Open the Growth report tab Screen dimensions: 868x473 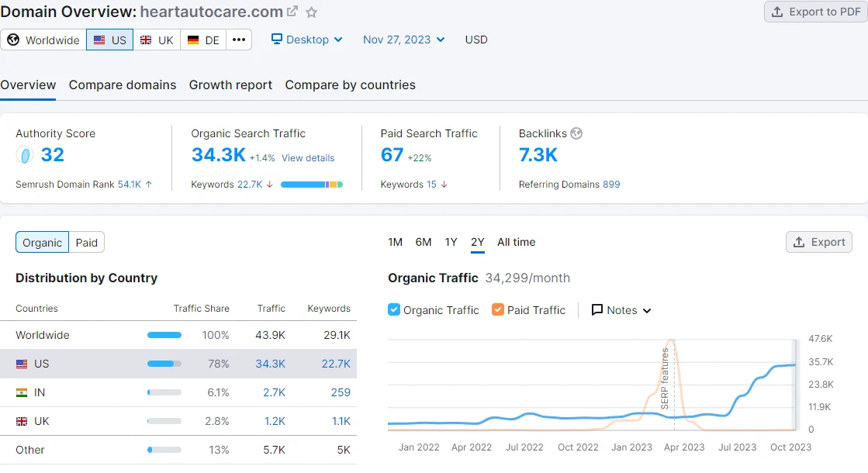coord(230,85)
